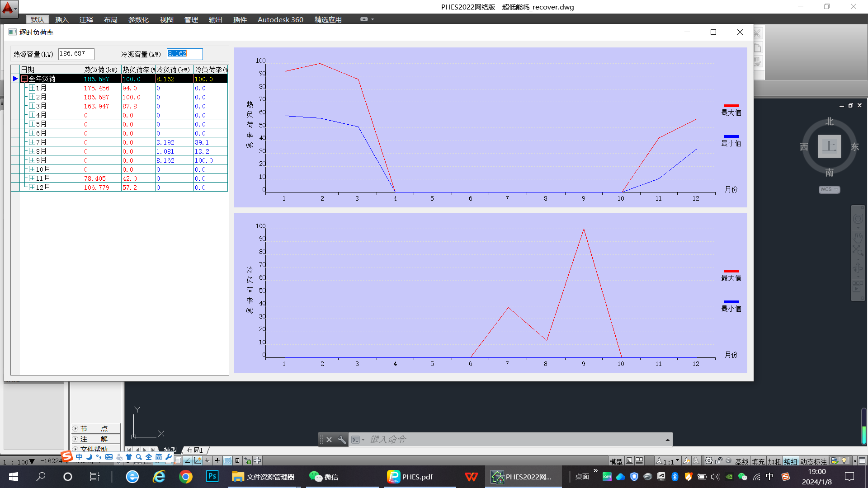
Task: Expand the 1月 row in load table
Action: [x=32, y=88]
